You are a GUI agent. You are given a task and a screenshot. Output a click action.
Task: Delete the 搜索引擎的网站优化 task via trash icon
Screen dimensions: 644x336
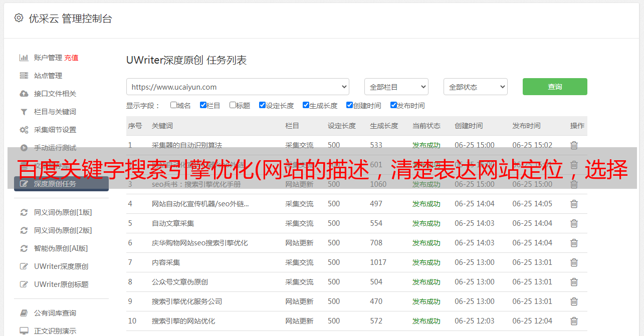pos(574,321)
